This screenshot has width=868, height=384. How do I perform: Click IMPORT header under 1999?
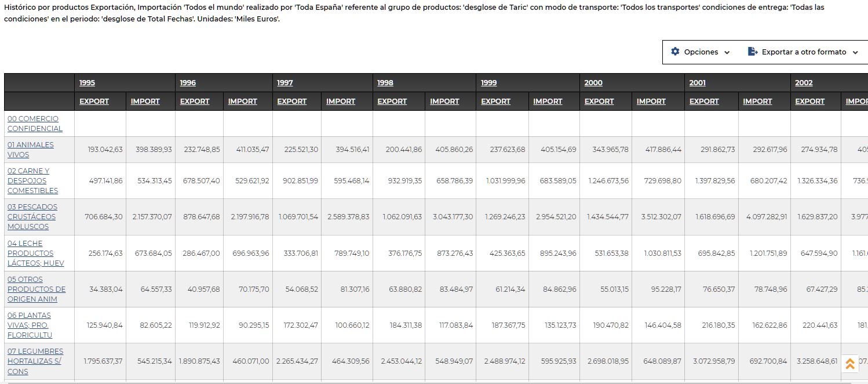pyautogui.click(x=548, y=102)
